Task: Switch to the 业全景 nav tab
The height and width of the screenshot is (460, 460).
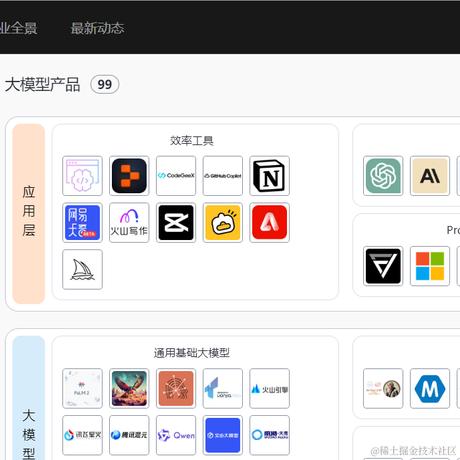Action: pos(18,28)
